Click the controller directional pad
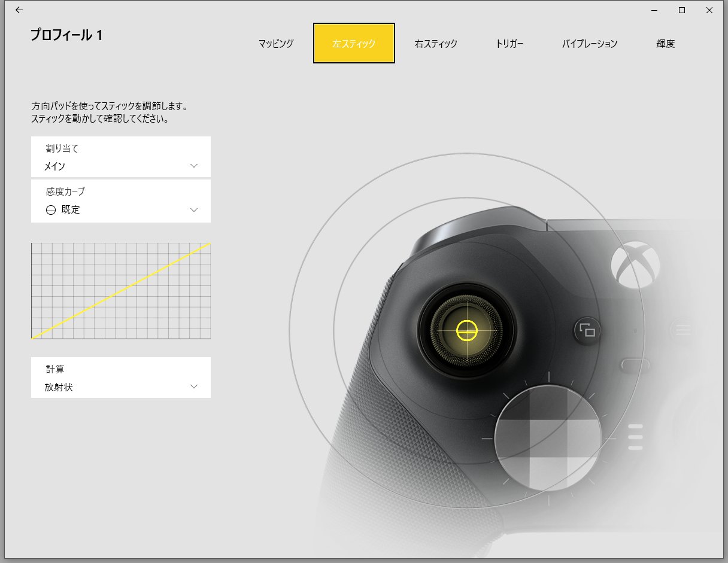This screenshot has height=563, width=728. pyautogui.click(x=548, y=438)
